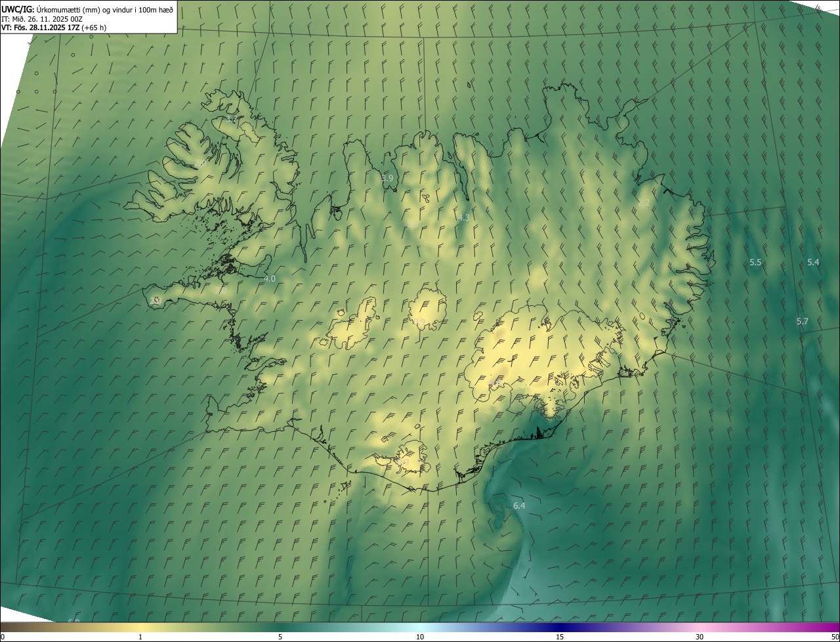The height and width of the screenshot is (642, 840).
Task: Click the color scale tick label '1'
Action: [140, 637]
